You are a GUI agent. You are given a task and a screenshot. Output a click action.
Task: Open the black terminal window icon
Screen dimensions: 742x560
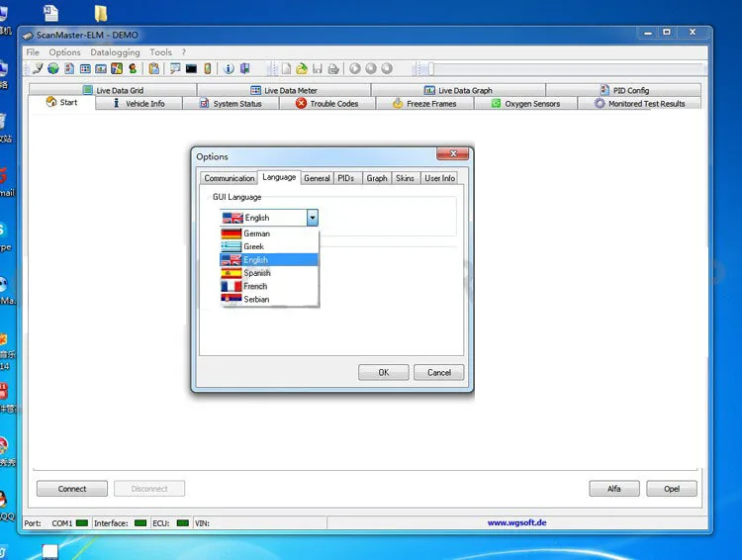coord(191,68)
